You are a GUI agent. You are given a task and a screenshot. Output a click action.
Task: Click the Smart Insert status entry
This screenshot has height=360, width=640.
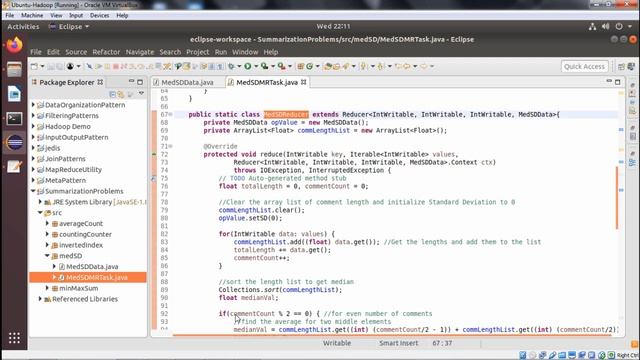point(398,343)
